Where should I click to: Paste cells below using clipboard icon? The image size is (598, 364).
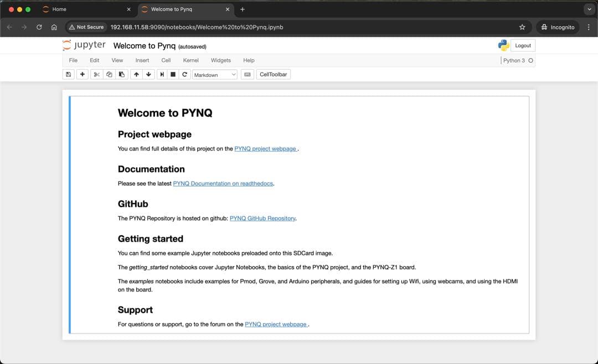coord(121,75)
